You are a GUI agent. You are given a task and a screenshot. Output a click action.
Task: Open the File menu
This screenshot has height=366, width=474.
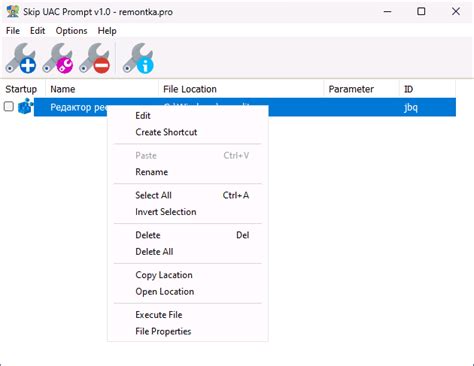[x=13, y=31]
